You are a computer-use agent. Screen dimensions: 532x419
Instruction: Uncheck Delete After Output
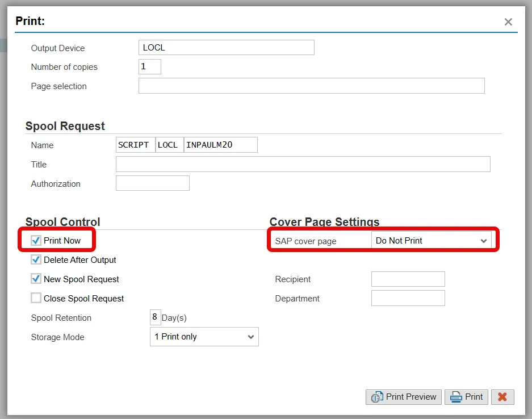click(36, 260)
